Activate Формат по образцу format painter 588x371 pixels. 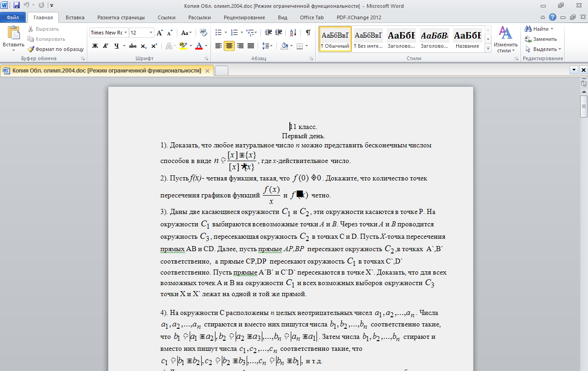(55, 49)
